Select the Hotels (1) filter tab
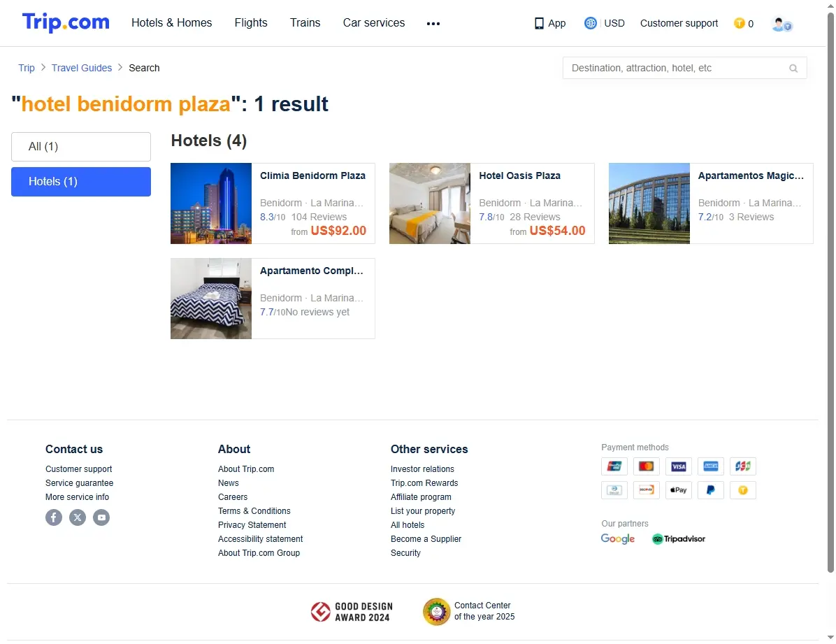 pos(81,182)
